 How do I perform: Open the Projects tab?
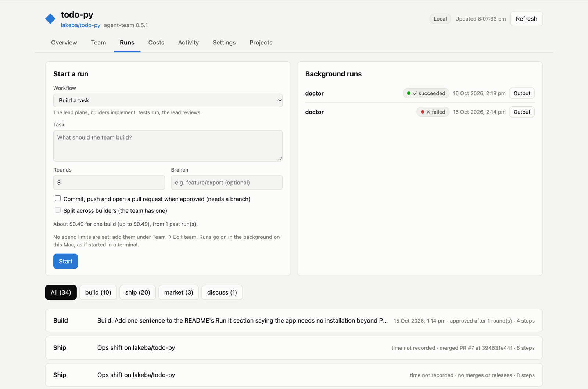point(261,43)
